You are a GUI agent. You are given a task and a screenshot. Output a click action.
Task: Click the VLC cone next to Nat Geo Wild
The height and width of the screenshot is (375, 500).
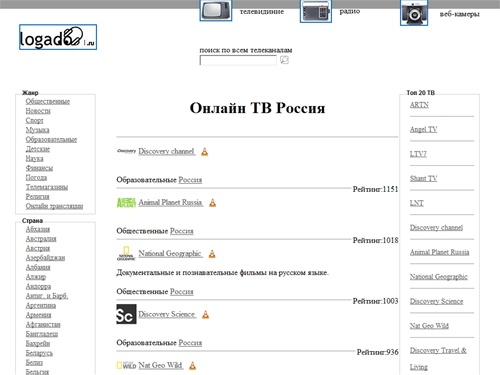(x=192, y=366)
